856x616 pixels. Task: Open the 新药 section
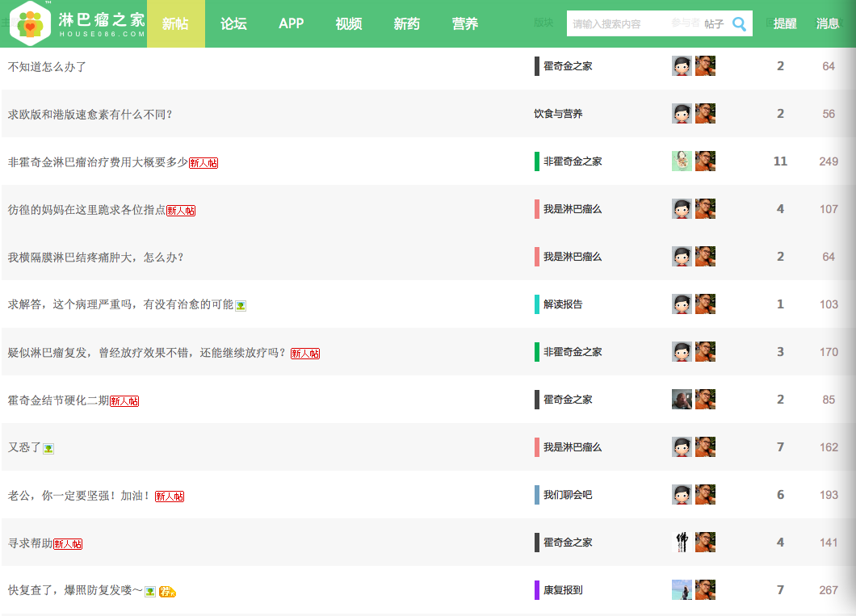point(407,23)
